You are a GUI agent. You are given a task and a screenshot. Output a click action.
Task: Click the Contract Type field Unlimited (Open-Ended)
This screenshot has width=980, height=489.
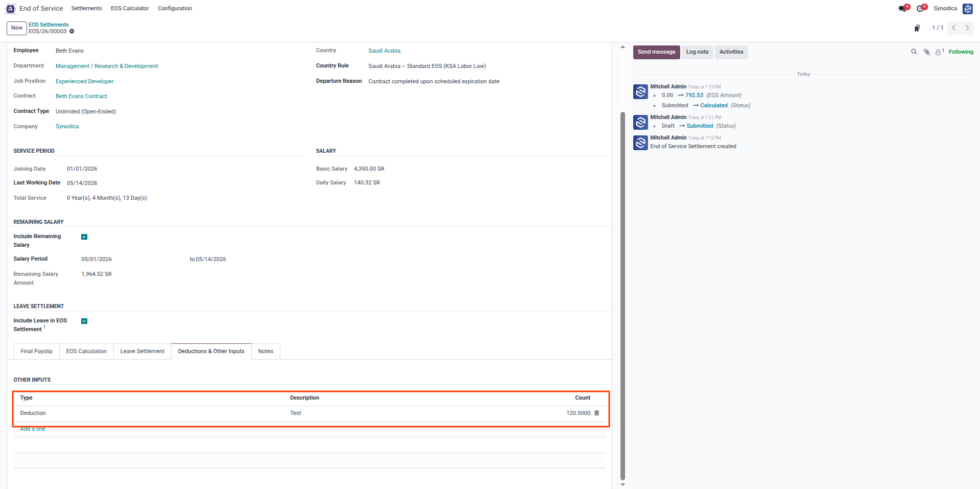(86, 112)
